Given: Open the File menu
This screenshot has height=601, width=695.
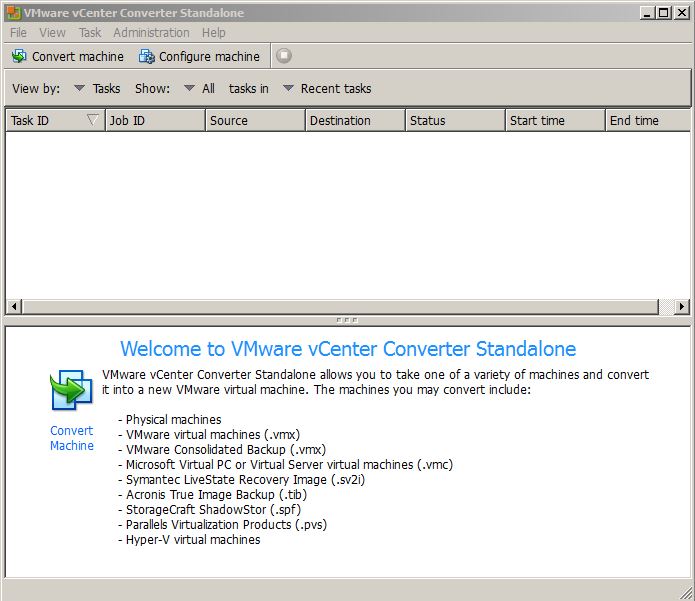Looking at the screenshot, I should click(18, 33).
